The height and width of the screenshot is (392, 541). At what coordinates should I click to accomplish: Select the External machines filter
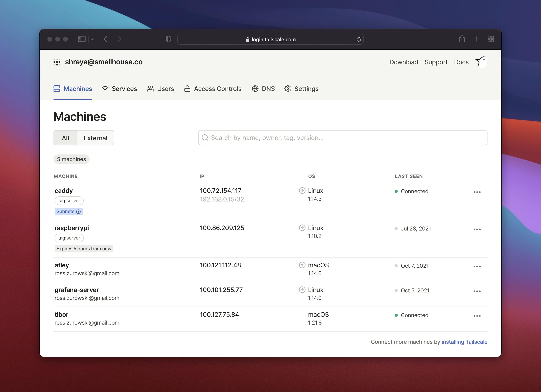[x=95, y=138]
